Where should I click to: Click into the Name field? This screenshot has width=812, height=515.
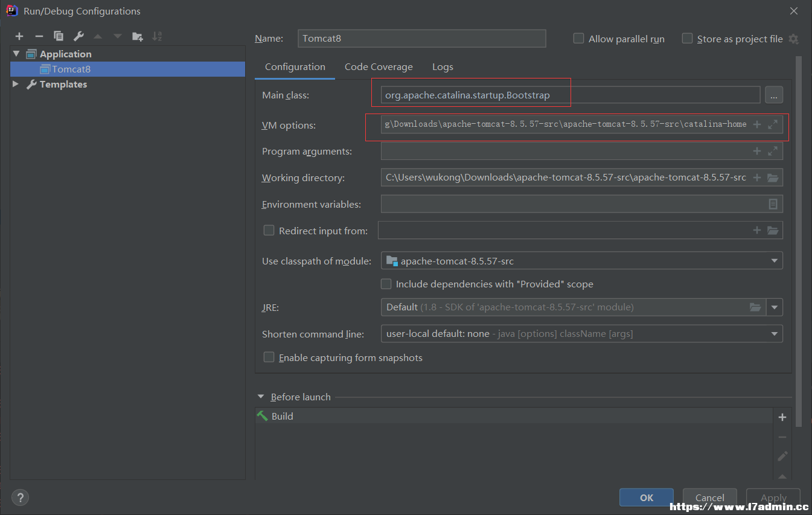tap(422, 39)
